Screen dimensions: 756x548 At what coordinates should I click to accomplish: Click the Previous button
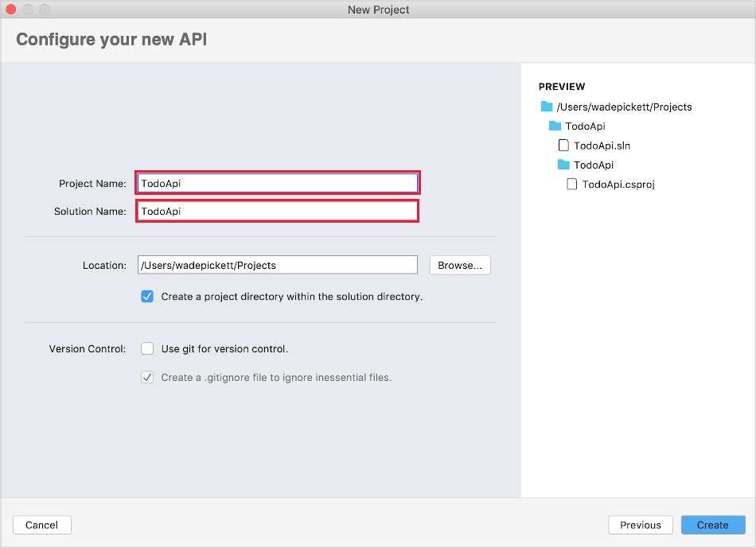point(640,525)
